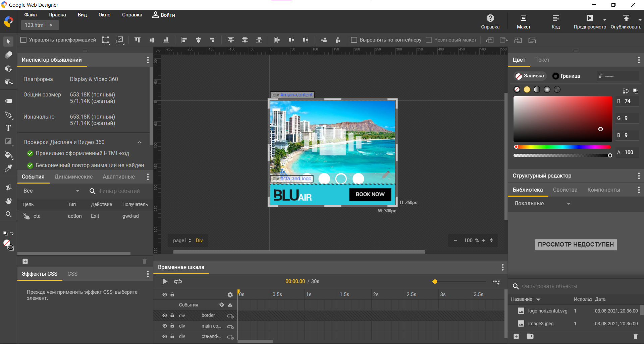
Task: Hide the border div layer
Action: pos(165,316)
